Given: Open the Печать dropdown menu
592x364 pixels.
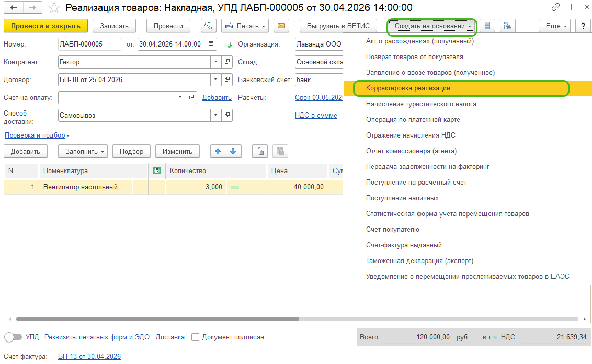Looking at the screenshot, I should coord(245,26).
